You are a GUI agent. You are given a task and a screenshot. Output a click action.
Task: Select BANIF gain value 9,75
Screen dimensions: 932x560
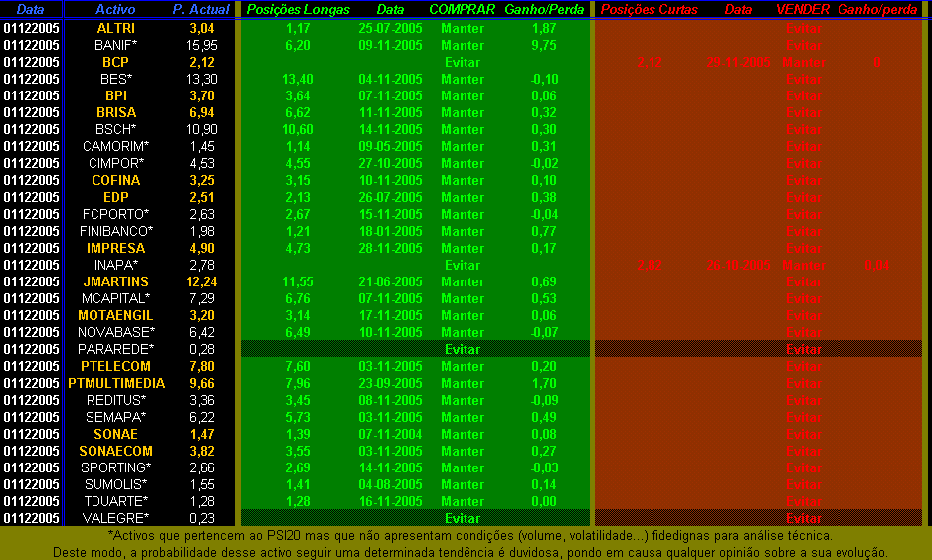(544, 45)
